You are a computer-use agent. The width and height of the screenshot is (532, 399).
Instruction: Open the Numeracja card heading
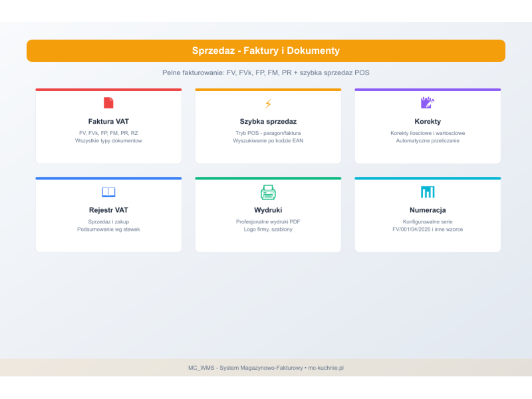pyautogui.click(x=428, y=210)
